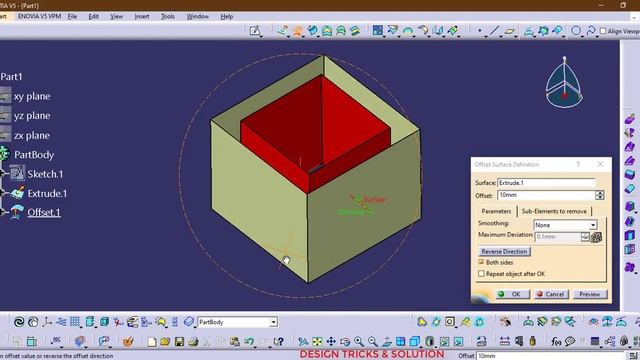The image size is (640, 360).
Task: Expand the Offset.1 tree node
Action: [3, 212]
